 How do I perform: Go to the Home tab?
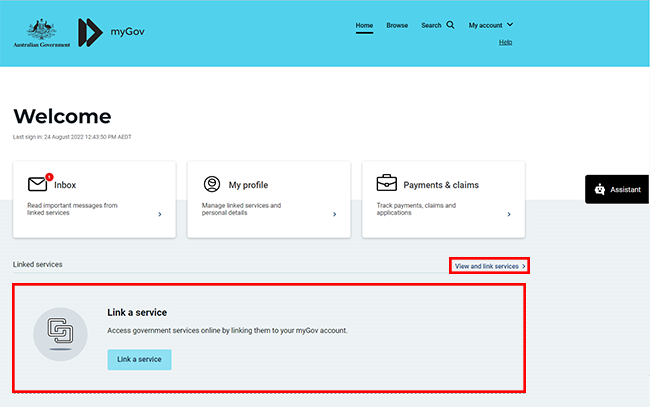(x=364, y=25)
